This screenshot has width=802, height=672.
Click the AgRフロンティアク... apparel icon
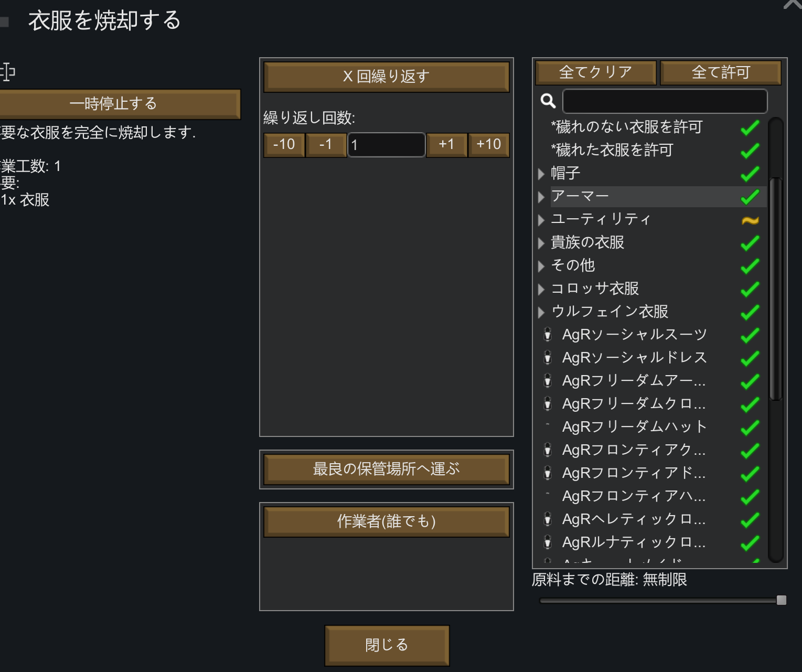coord(548,450)
